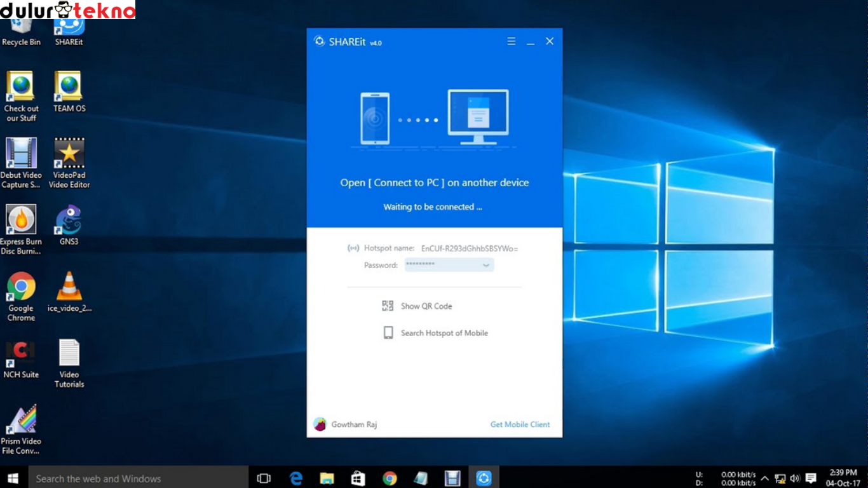Click the network speed meter in taskbar
This screenshot has width=868, height=488.
[726, 478]
